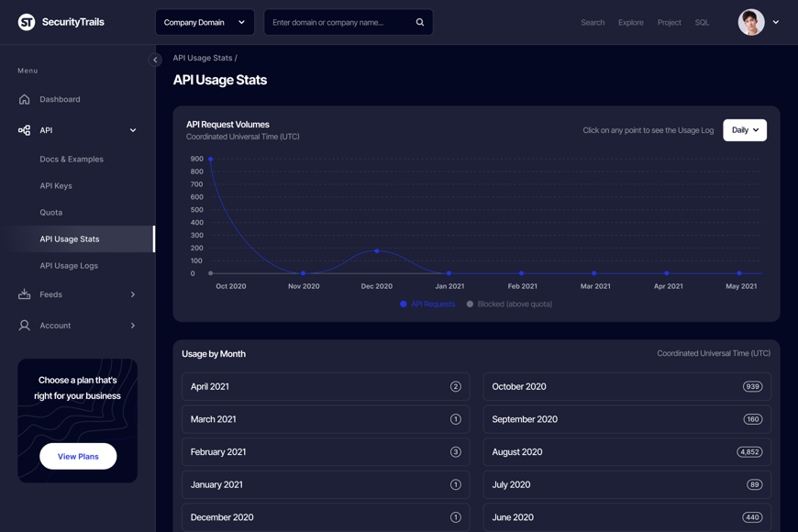
Task: Open the September 2020 usage row
Action: 627,419
